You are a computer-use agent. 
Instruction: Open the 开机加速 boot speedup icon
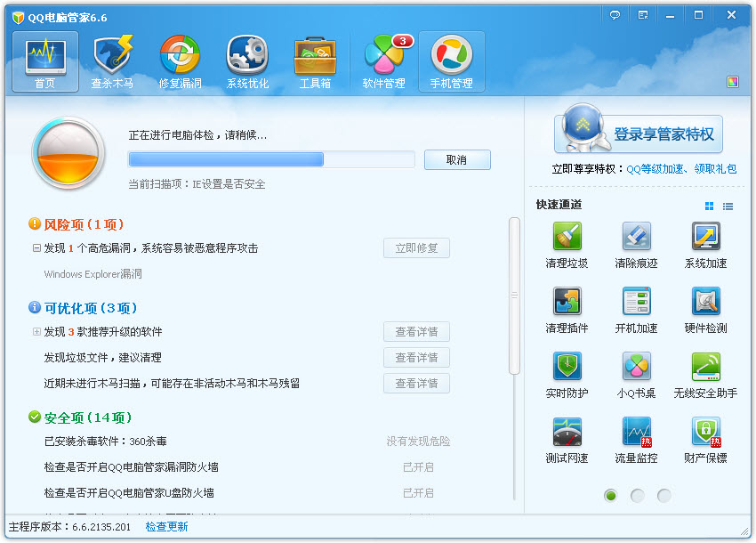pyautogui.click(x=637, y=301)
